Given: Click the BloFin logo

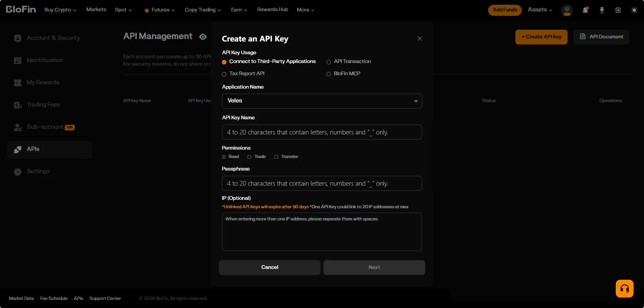Looking at the screenshot, I should [21, 9].
